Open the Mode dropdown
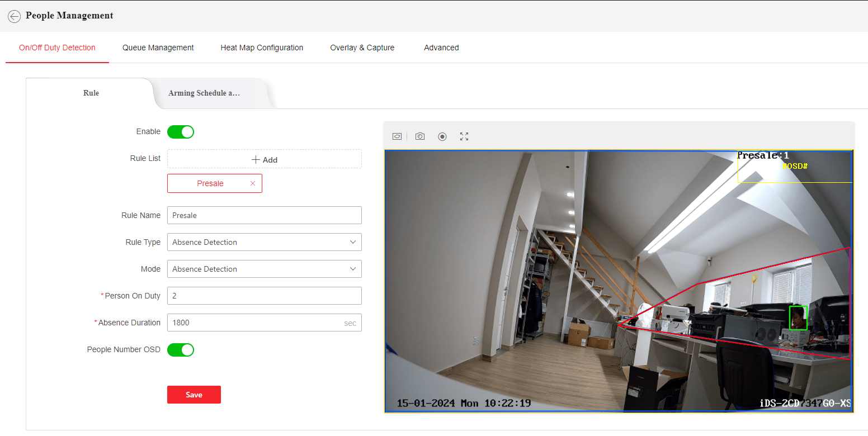The width and height of the screenshot is (868, 436). tap(265, 269)
